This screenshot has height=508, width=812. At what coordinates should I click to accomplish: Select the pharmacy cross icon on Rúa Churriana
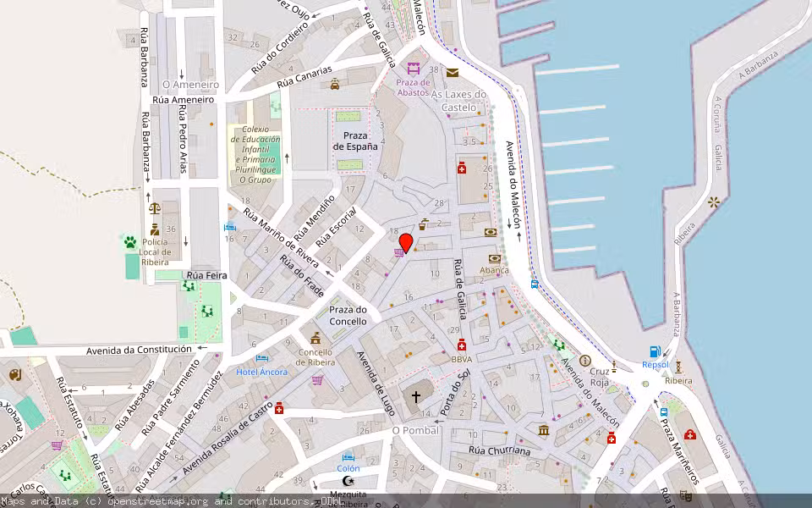coord(612,439)
